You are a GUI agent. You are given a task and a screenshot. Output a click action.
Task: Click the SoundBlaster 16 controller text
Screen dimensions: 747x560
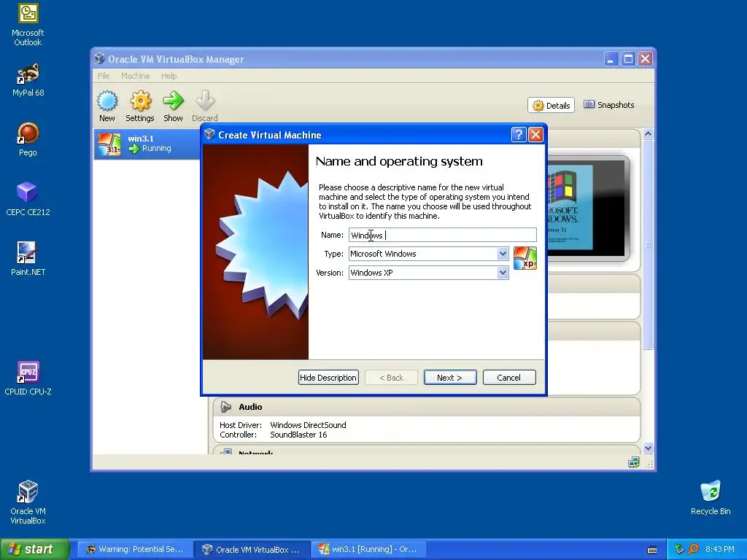(298, 435)
